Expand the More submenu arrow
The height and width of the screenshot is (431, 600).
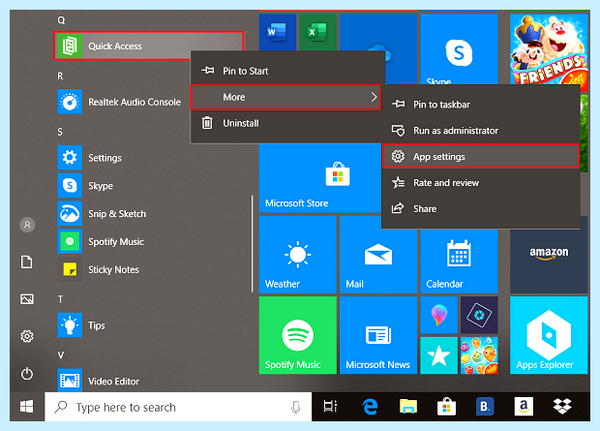(x=374, y=97)
